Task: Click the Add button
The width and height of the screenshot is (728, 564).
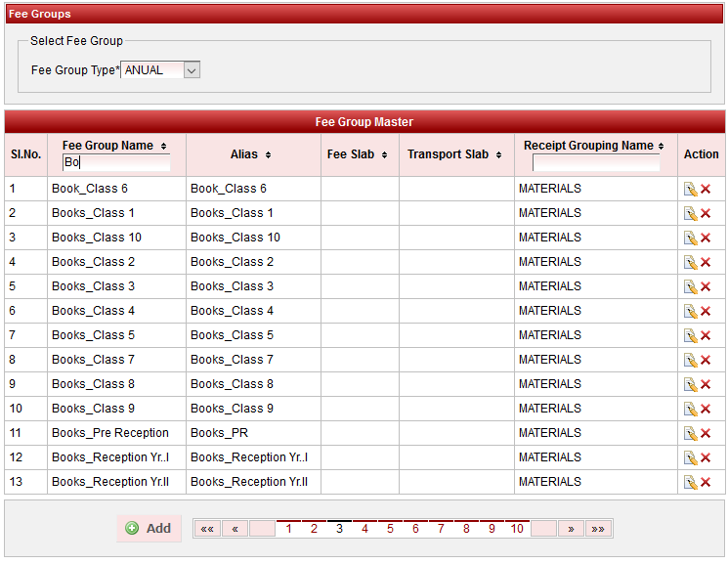Action: pos(149,529)
